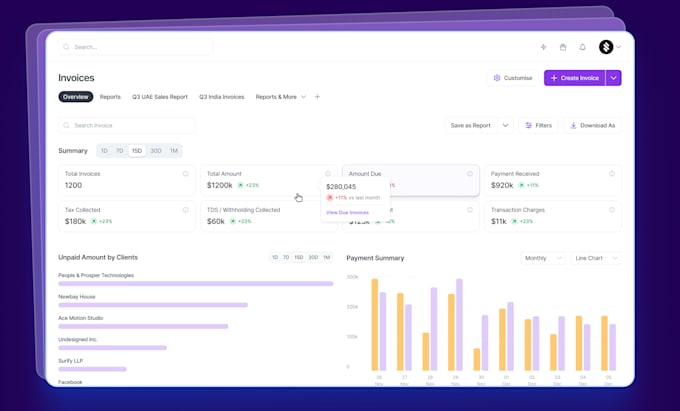
Task: Select 1M in Summary range selector
Action: tap(174, 151)
